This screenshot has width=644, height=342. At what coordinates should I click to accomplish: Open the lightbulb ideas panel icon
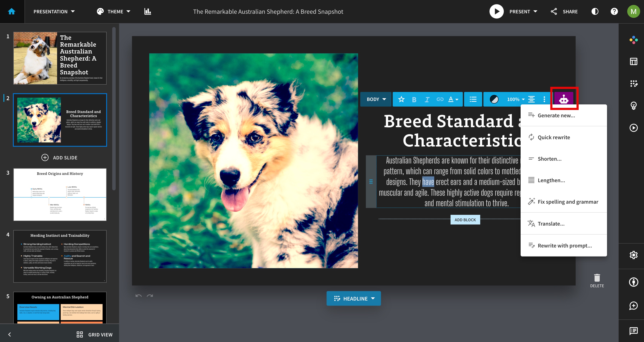tap(633, 106)
